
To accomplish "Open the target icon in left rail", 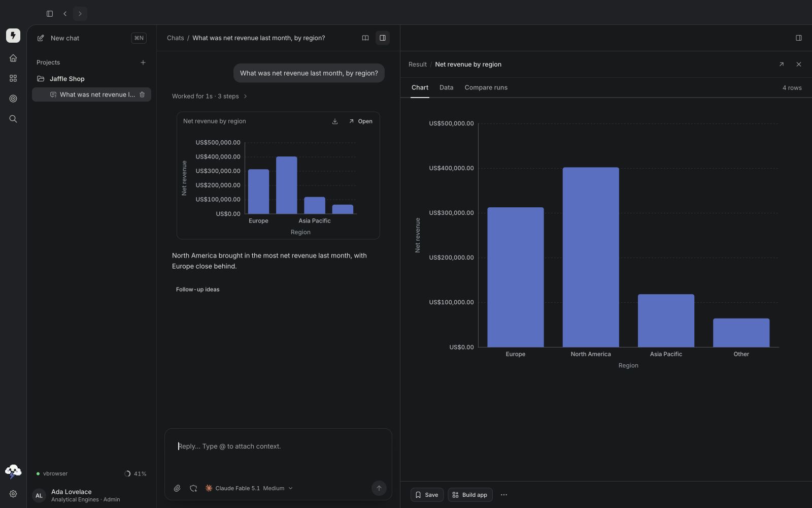I will click(13, 99).
